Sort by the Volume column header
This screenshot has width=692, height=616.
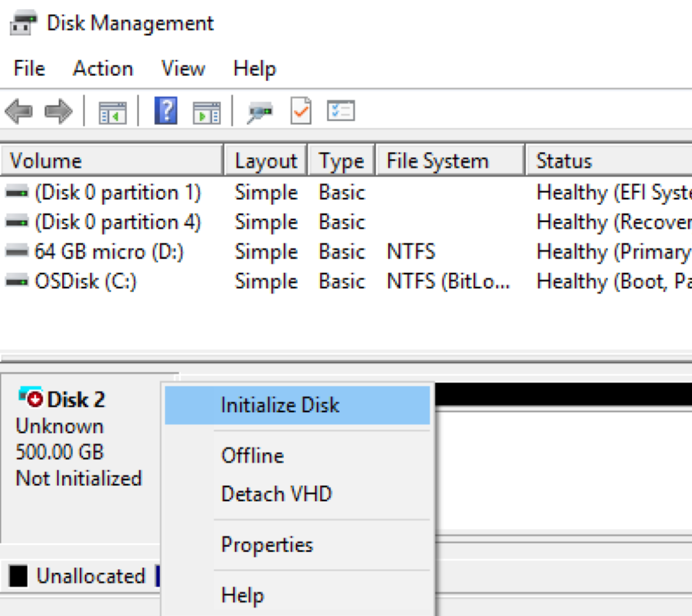(112, 160)
